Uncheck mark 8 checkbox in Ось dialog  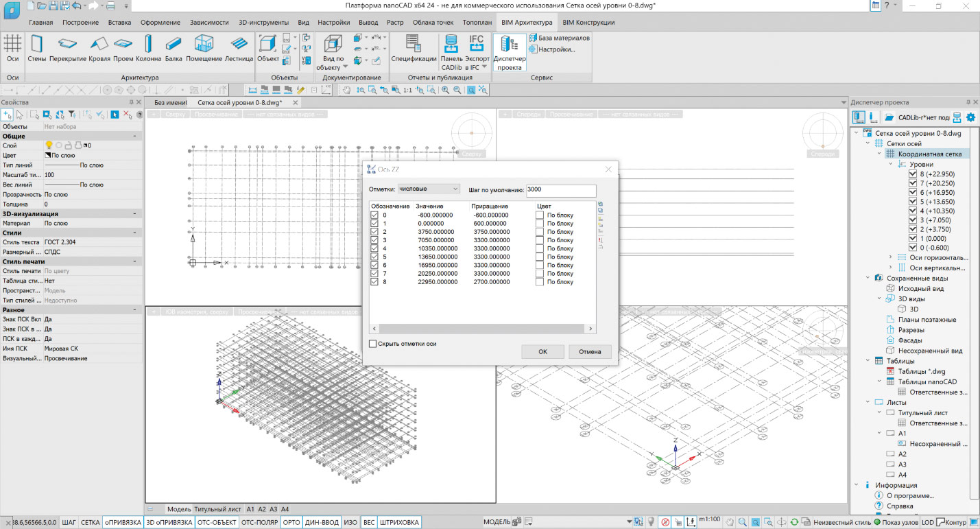(374, 282)
